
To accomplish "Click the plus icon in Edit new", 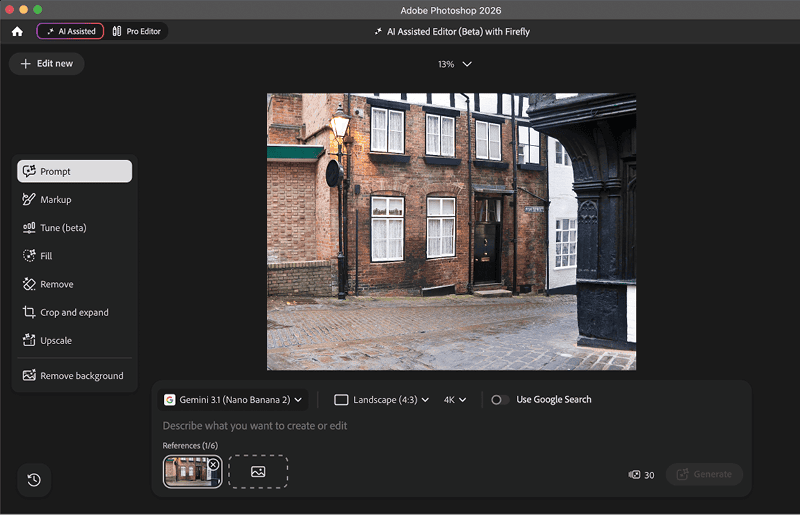I will pyautogui.click(x=26, y=64).
